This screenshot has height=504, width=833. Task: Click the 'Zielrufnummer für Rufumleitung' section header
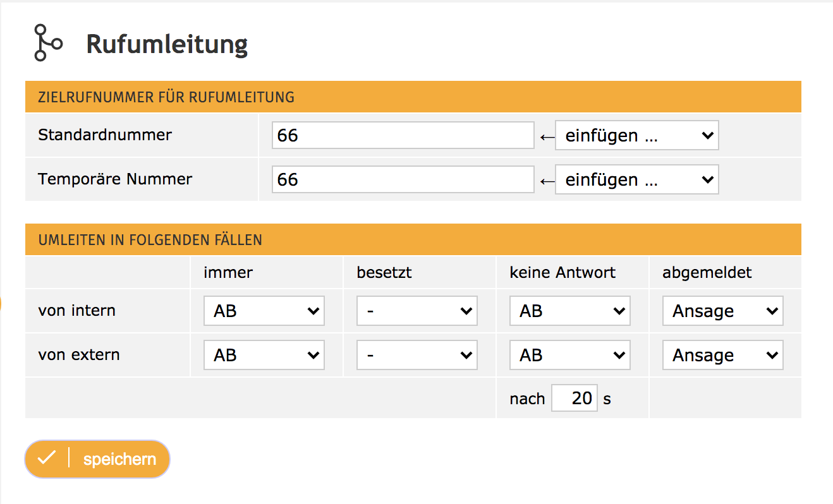pyautogui.click(x=166, y=97)
